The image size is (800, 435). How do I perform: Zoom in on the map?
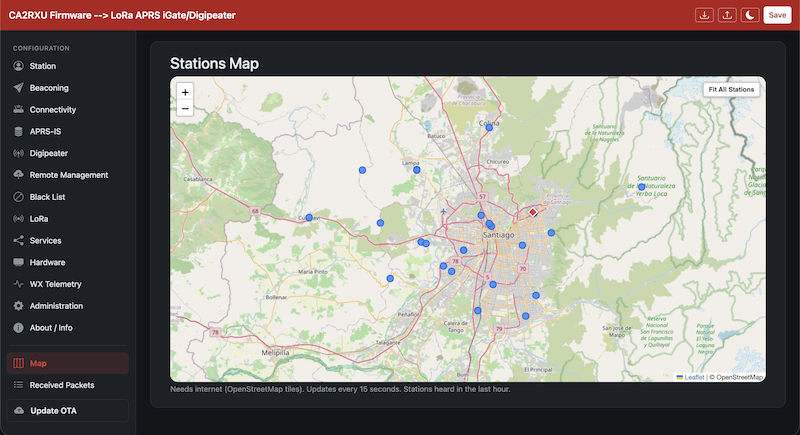coord(185,92)
